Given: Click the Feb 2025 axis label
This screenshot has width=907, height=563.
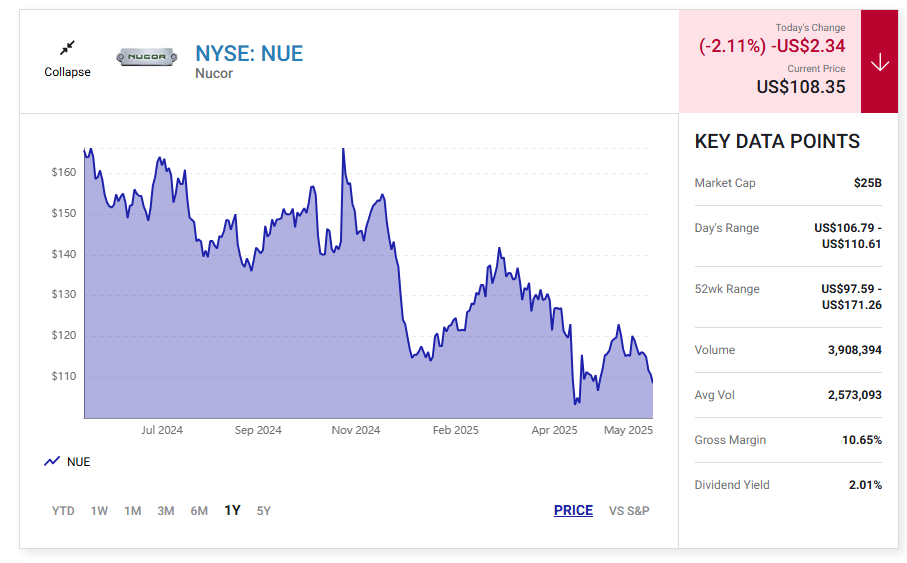Looking at the screenshot, I should point(456,430).
